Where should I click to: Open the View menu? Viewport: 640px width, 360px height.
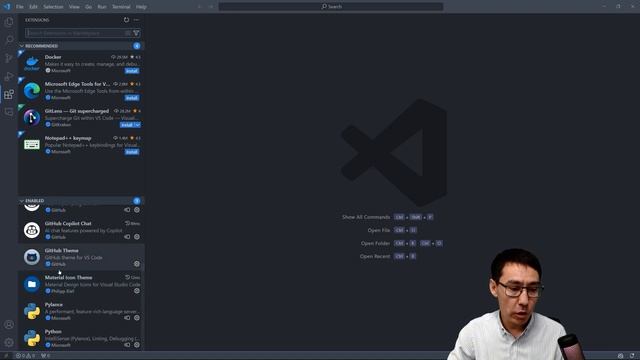point(74,7)
